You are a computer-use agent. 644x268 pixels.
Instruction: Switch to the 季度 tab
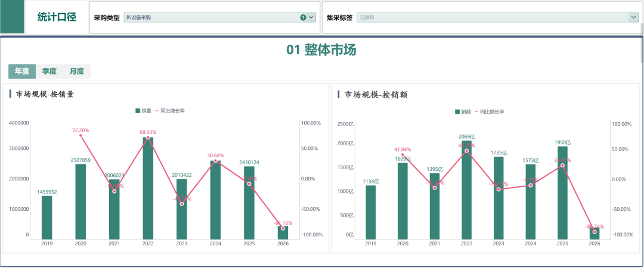tap(49, 71)
